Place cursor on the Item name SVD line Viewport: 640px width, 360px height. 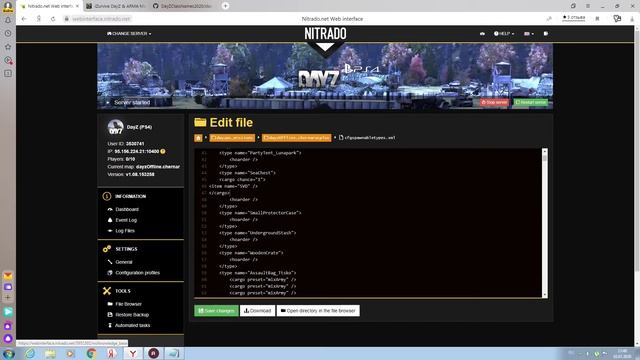coord(233,186)
